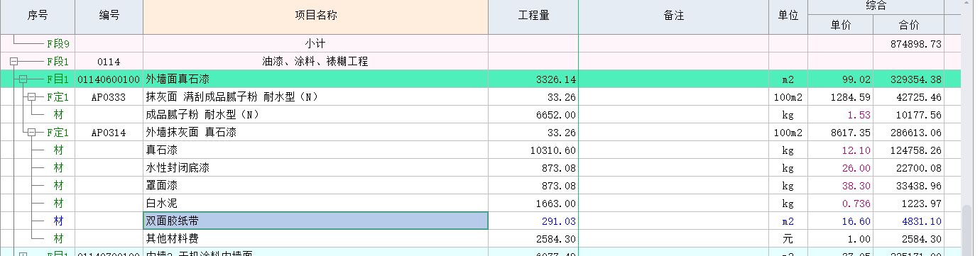Click total 22700.08 cell

pos(909,167)
